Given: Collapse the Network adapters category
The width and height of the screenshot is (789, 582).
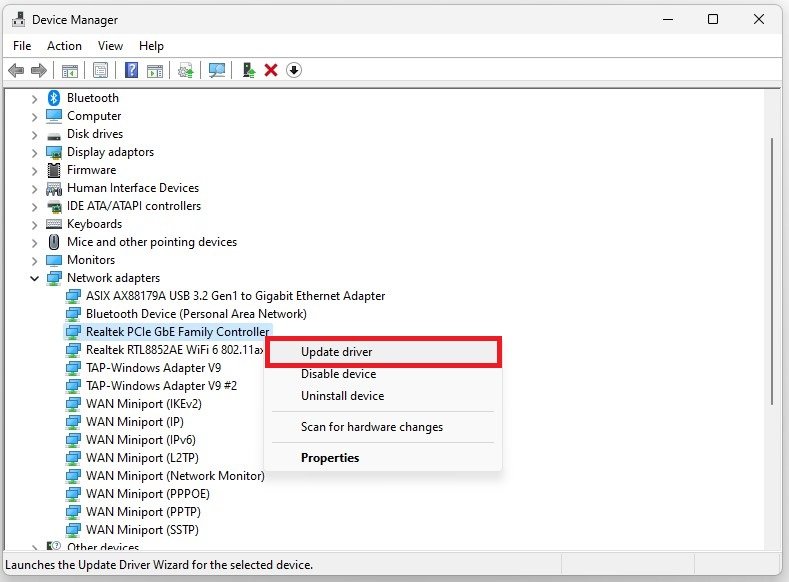Looking at the screenshot, I should (34, 278).
